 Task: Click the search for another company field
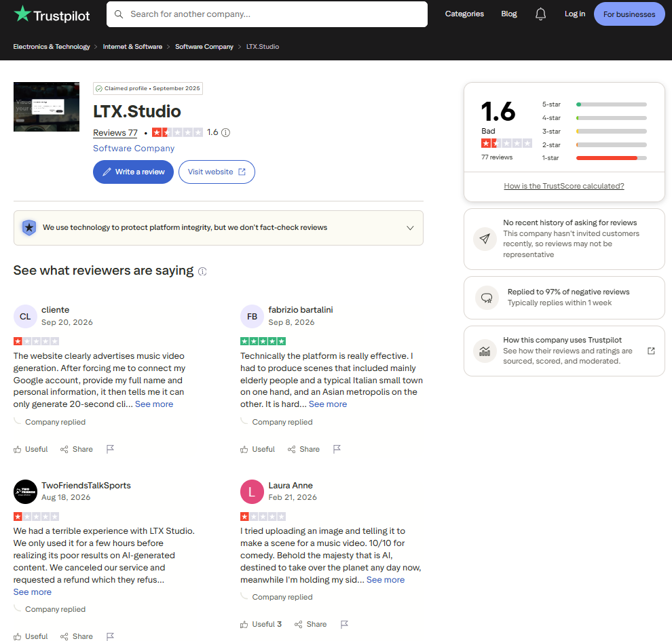[x=267, y=14]
